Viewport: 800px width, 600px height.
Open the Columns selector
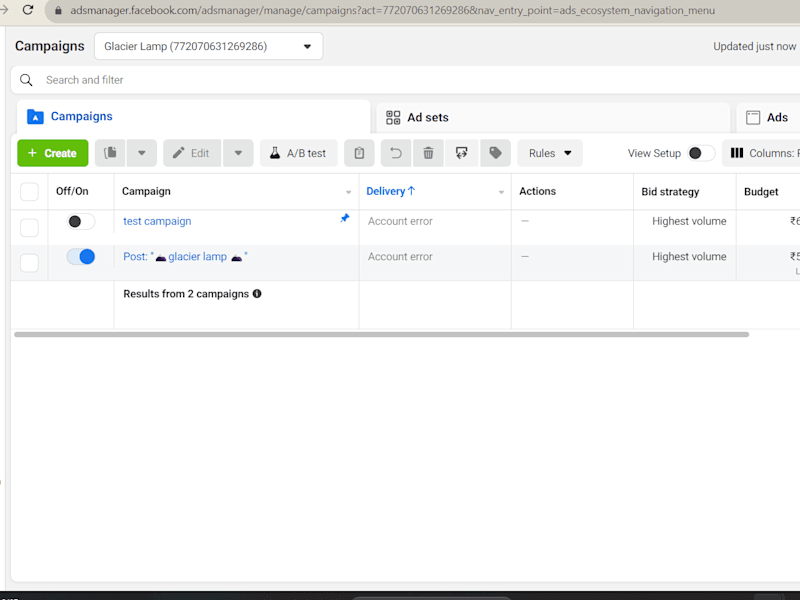coord(762,153)
